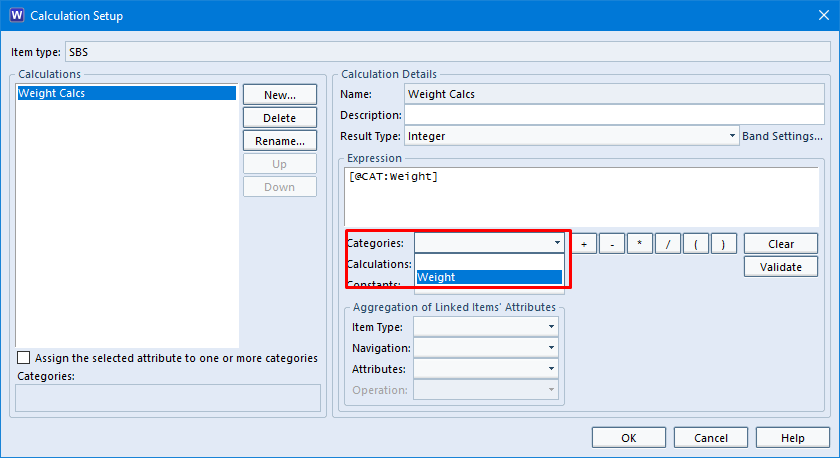
Task: Insert the multiply operator
Action: tap(640, 244)
